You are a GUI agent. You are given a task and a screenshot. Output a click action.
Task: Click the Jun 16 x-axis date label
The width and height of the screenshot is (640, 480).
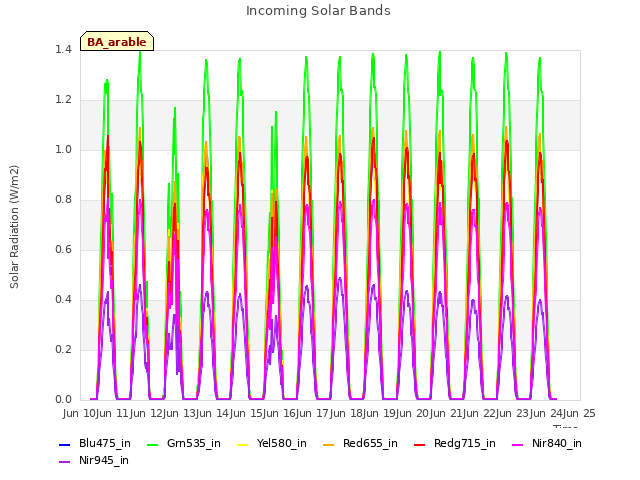coord(280,413)
